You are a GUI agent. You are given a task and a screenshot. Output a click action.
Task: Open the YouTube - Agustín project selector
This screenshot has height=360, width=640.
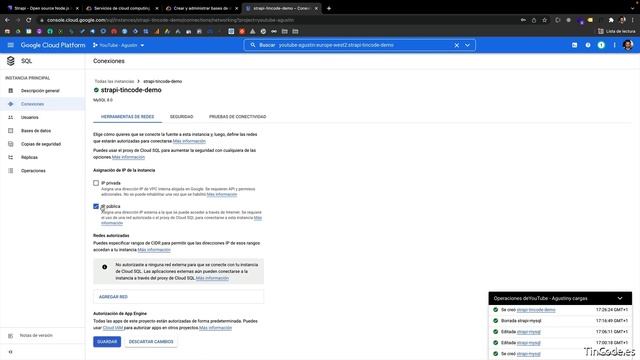tap(118, 45)
